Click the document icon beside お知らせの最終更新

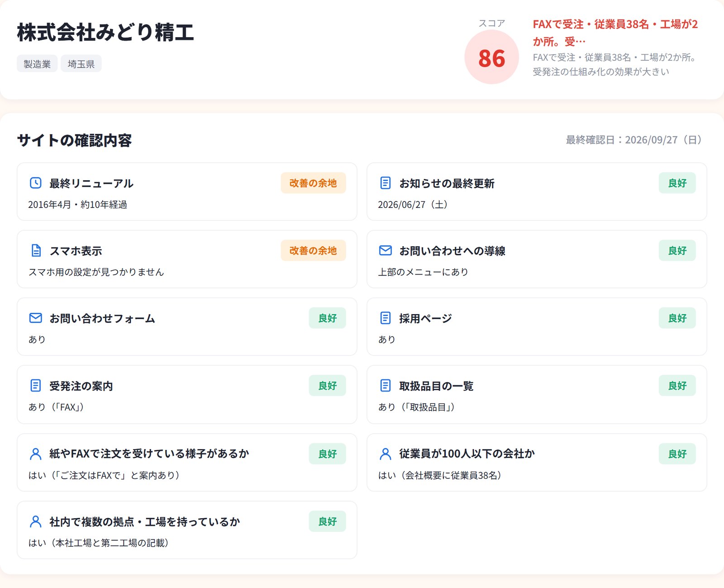(x=386, y=183)
